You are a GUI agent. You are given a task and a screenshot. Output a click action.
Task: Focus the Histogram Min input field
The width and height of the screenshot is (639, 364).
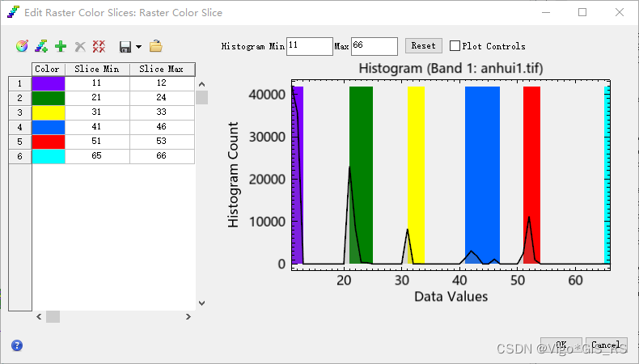click(x=310, y=46)
